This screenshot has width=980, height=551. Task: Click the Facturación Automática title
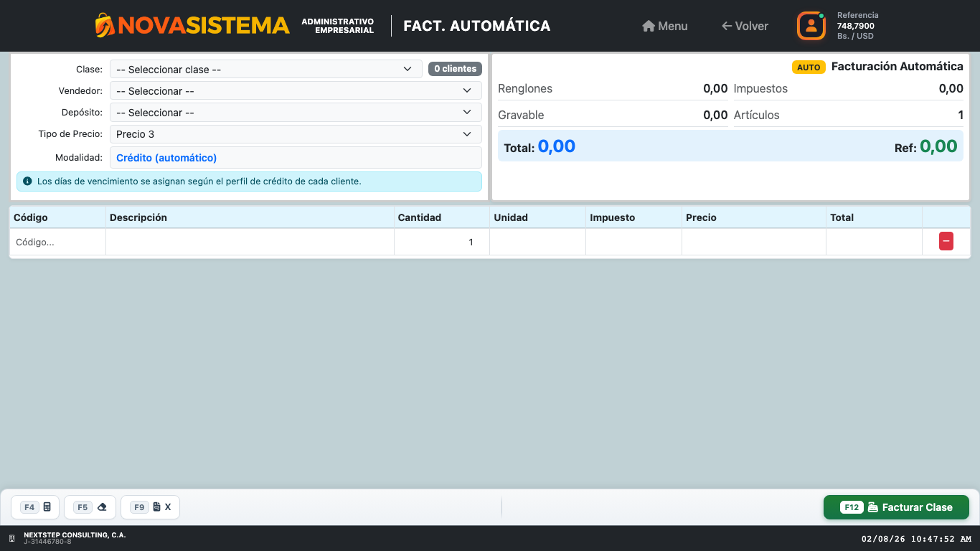point(897,67)
